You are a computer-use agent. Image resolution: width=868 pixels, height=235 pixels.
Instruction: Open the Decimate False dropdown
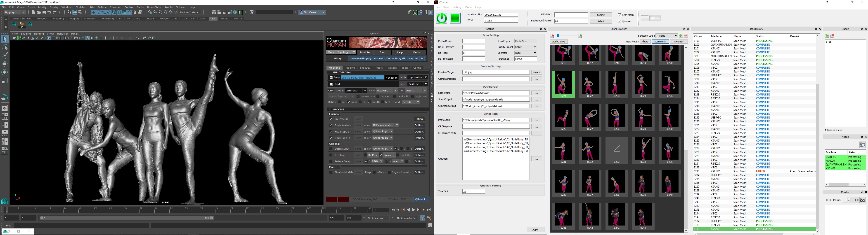(525, 53)
